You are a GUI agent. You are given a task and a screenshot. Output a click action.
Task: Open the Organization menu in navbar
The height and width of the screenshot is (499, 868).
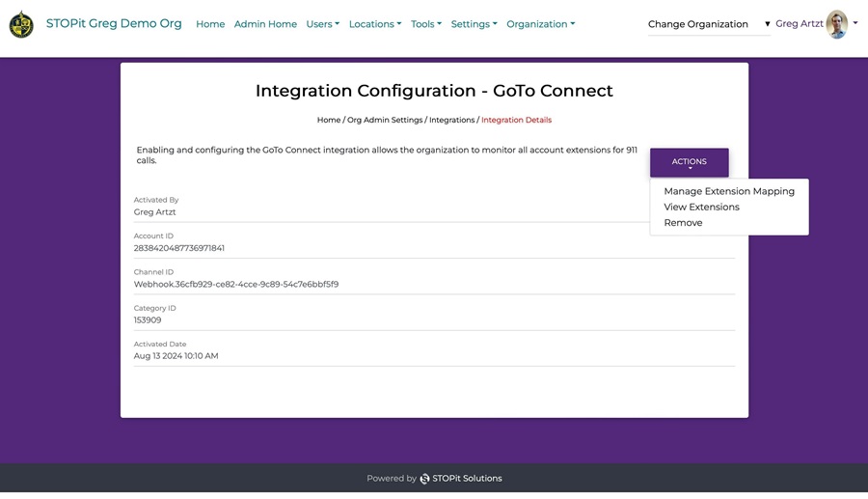point(540,24)
